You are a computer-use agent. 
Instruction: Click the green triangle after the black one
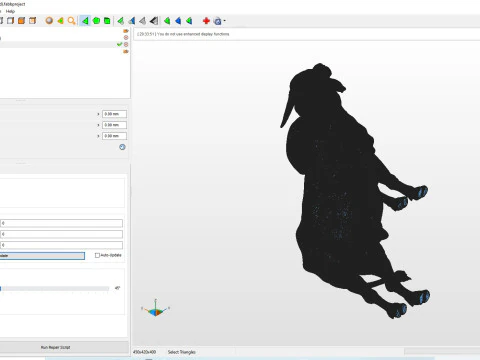[167, 21]
